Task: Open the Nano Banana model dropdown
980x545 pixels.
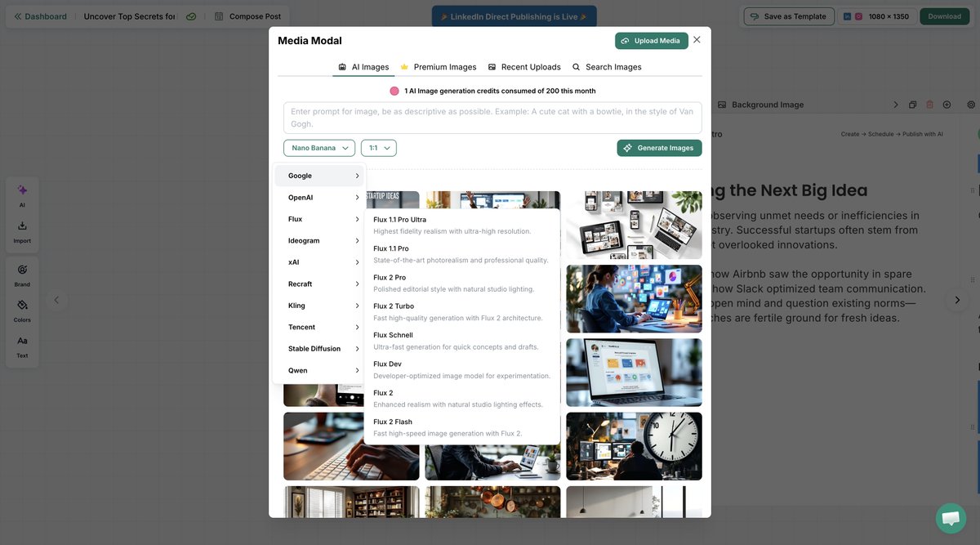Action: pos(319,148)
